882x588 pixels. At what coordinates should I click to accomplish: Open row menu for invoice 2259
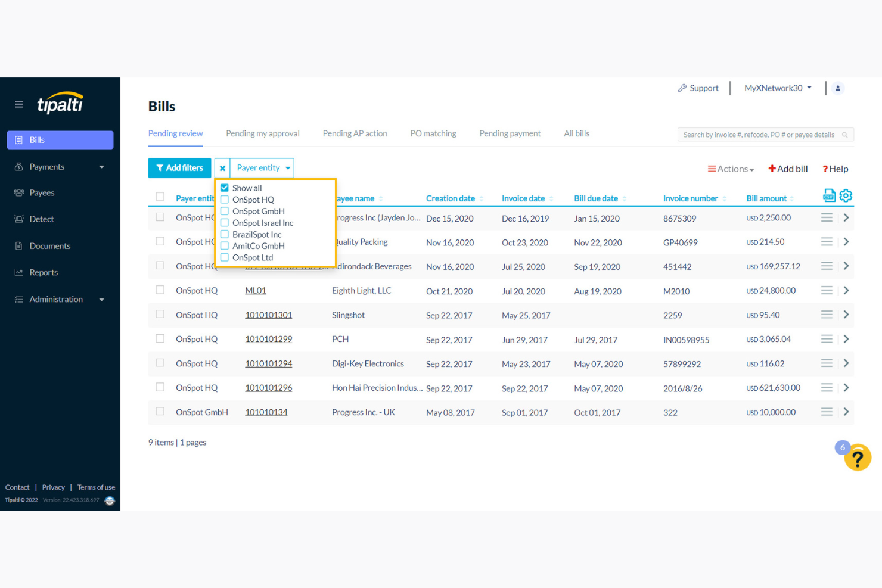click(827, 315)
